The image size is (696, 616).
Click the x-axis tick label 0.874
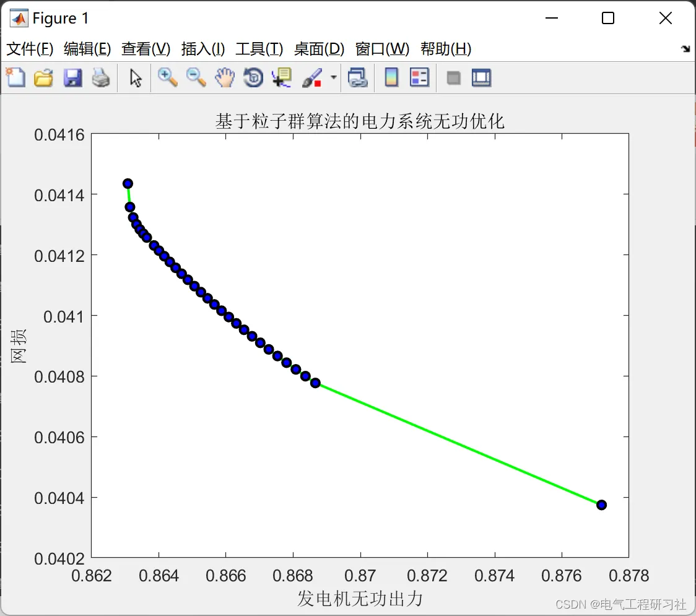(x=495, y=576)
